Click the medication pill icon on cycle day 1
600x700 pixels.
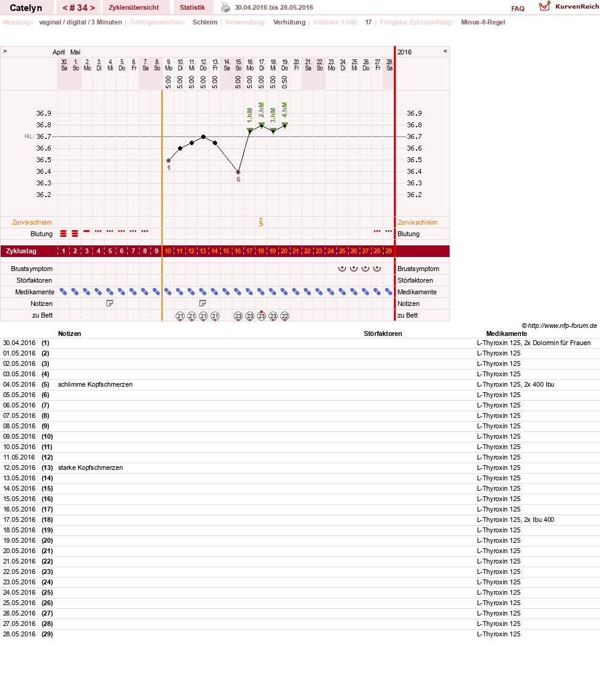click(64, 292)
